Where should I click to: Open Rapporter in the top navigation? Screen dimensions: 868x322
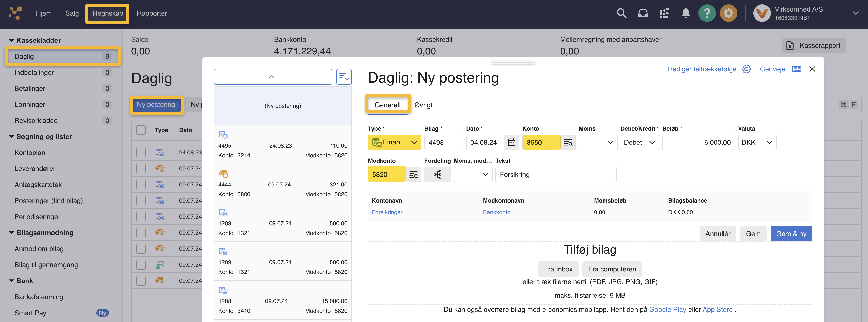pyautogui.click(x=152, y=13)
